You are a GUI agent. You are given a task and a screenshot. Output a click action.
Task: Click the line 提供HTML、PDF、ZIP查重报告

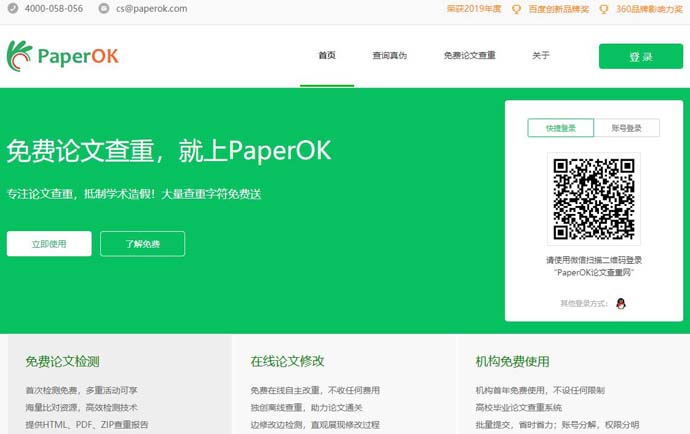click(x=87, y=425)
